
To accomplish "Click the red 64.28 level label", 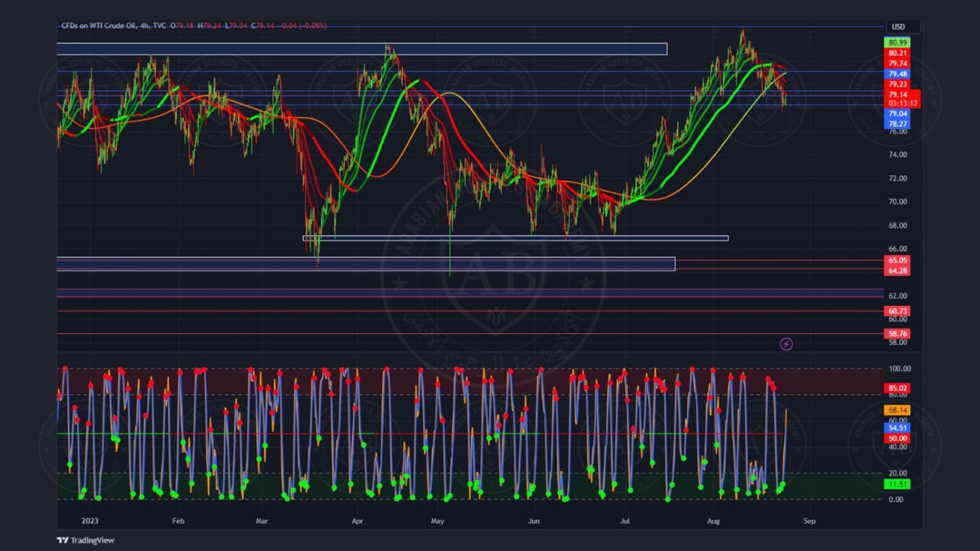I will pos(897,270).
